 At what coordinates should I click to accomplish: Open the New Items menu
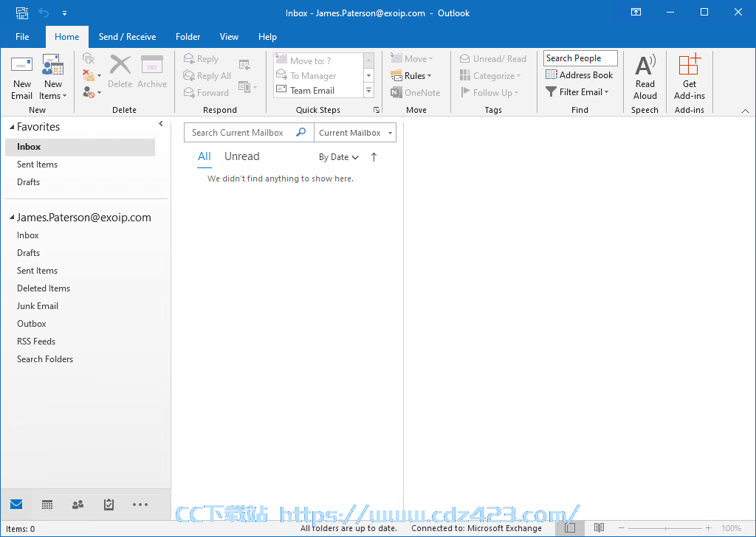[x=52, y=77]
